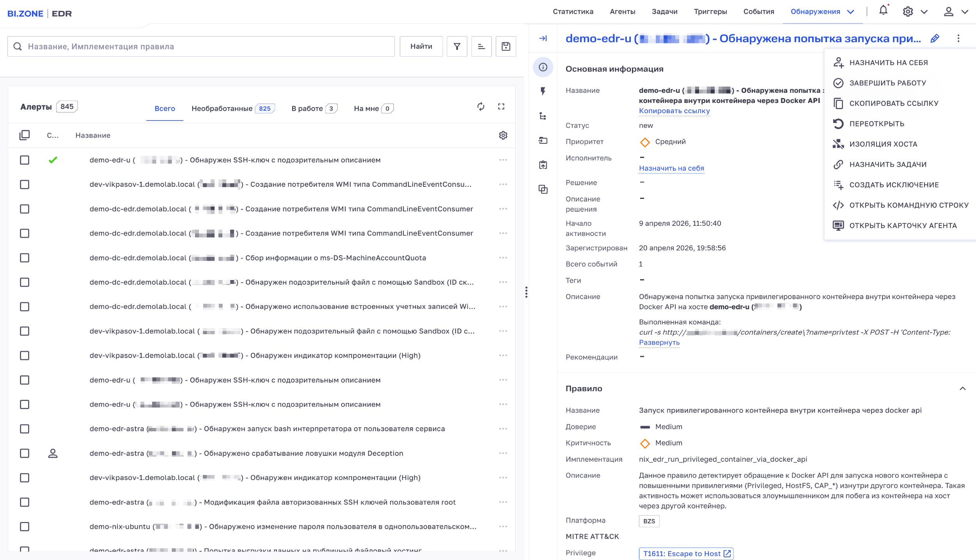
Task: Click the alert search input field
Action: click(x=201, y=46)
